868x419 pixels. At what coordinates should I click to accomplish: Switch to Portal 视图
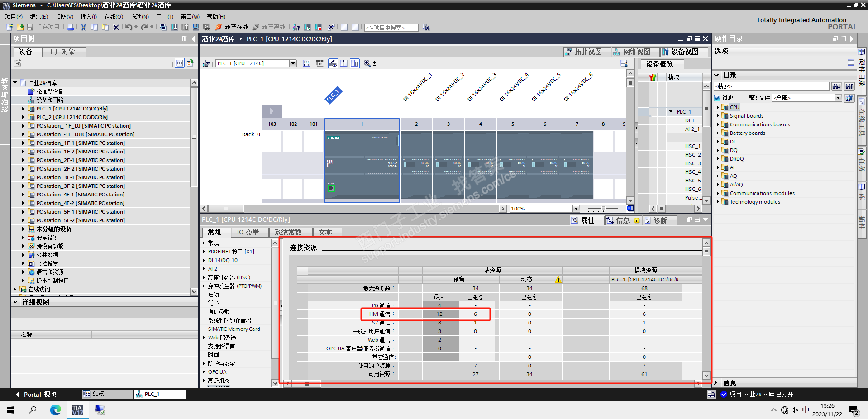(37, 395)
